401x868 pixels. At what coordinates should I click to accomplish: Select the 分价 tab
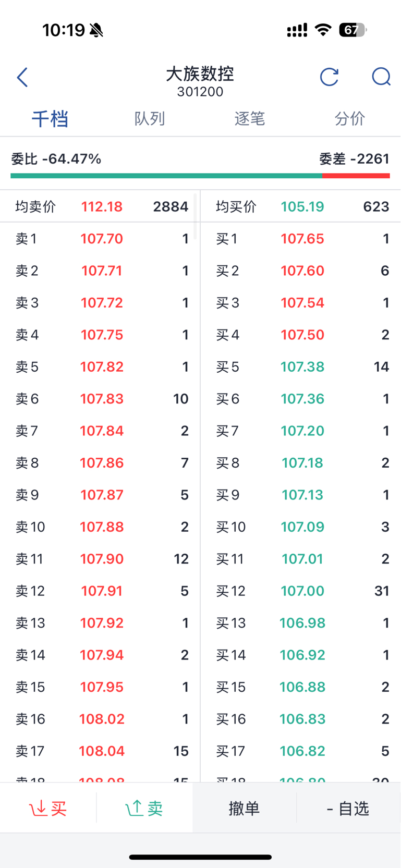click(x=349, y=119)
